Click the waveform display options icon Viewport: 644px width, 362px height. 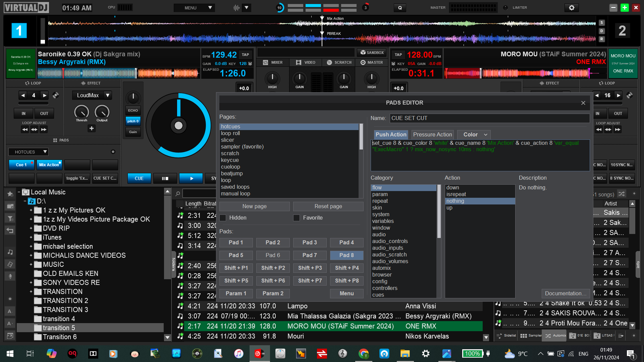tap(236, 8)
